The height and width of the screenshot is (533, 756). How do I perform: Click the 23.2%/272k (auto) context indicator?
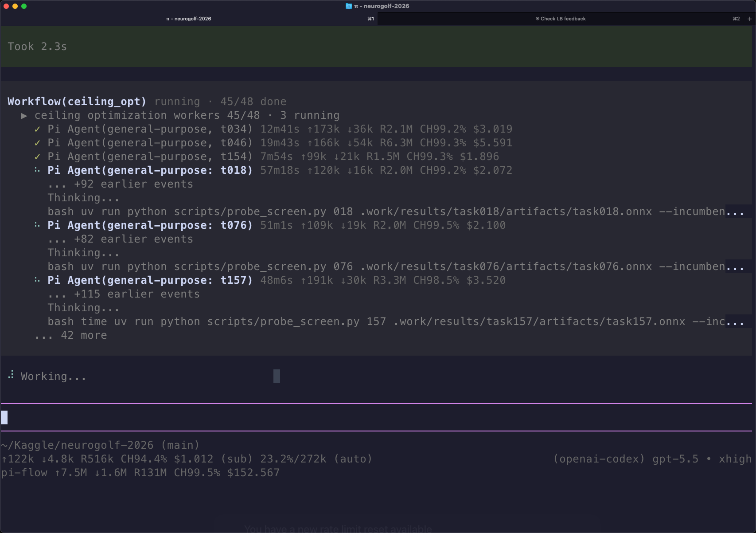pyautogui.click(x=316, y=459)
